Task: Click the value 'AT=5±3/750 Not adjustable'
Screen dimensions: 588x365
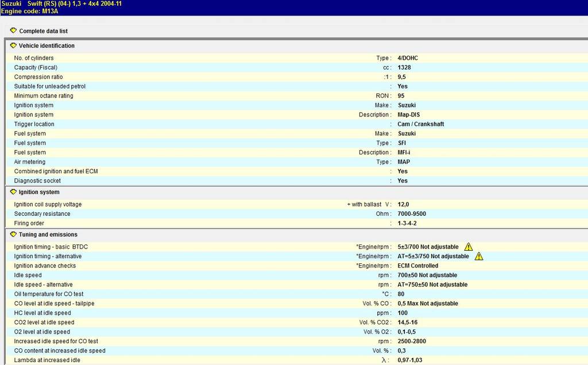Action: tap(433, 257)
